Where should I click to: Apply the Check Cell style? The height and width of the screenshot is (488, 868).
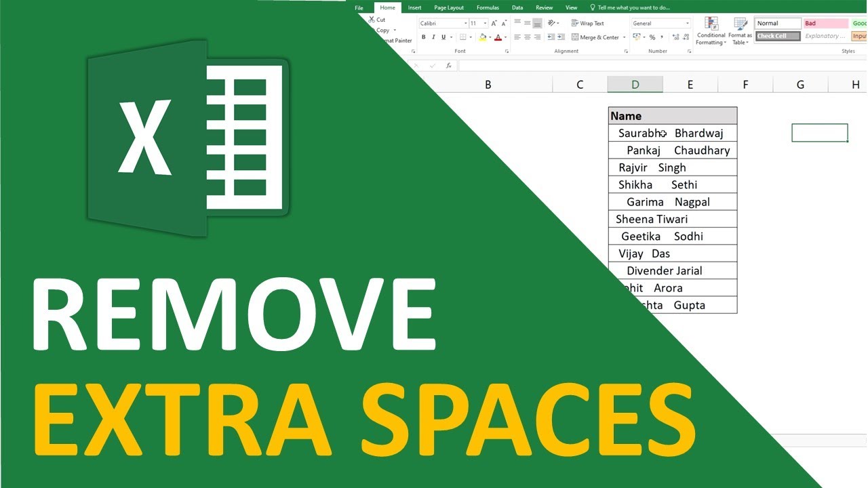point(778,36)
